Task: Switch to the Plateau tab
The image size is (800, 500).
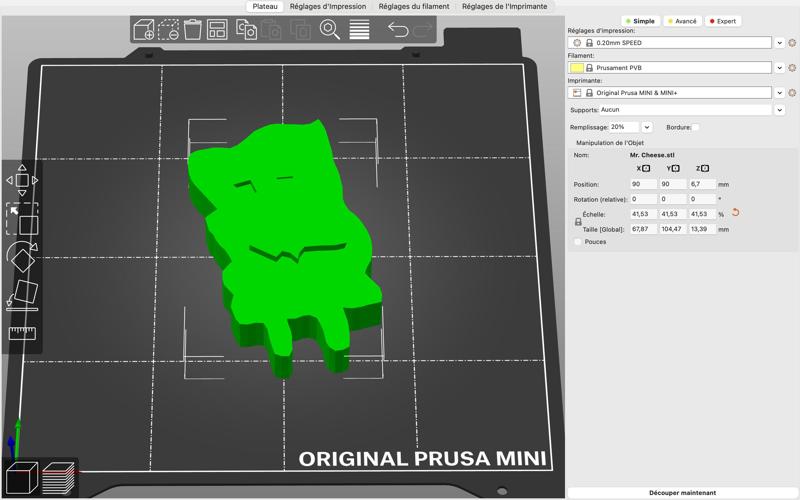Action: click(x=265, y=7)
